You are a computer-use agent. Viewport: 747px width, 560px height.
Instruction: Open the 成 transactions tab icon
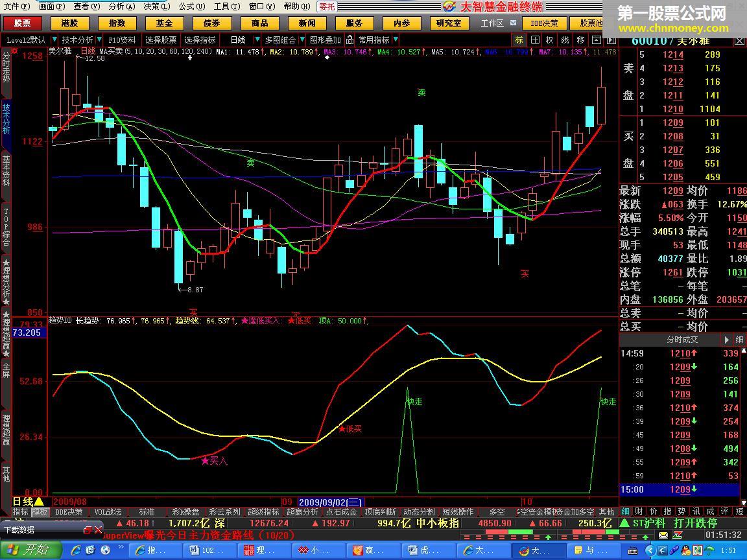click(x=710, y=511)
